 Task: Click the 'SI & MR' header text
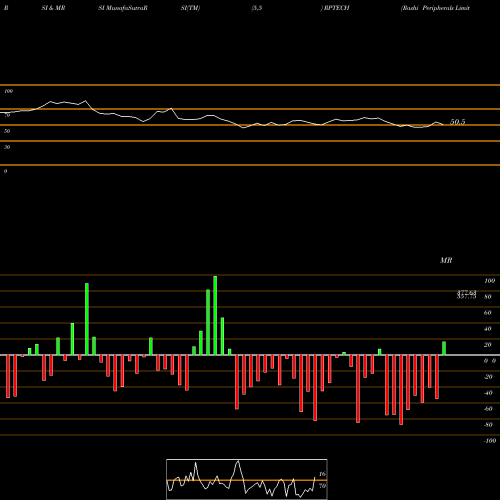pos(53,8)
